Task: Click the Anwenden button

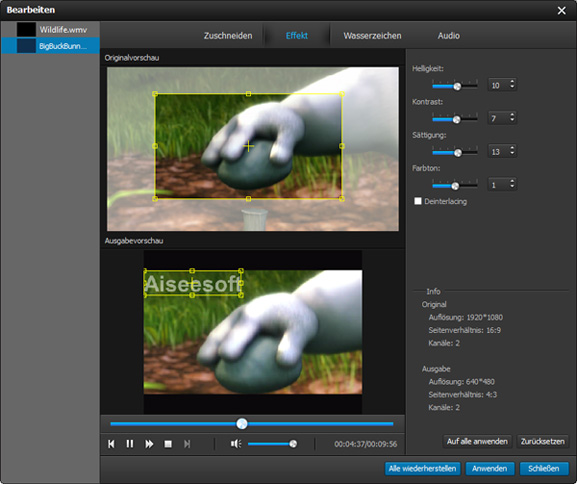Action: tap(489, 468)
